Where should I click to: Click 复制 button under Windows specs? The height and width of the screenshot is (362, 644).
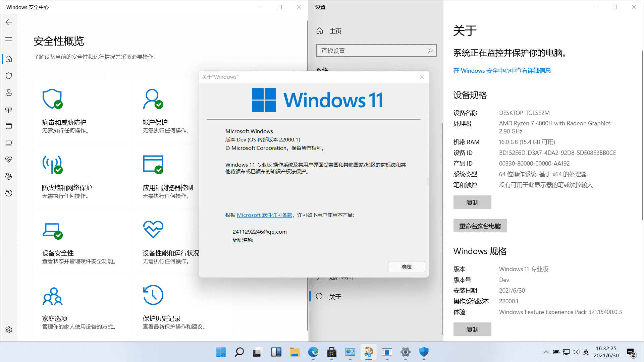pos(472,329)
